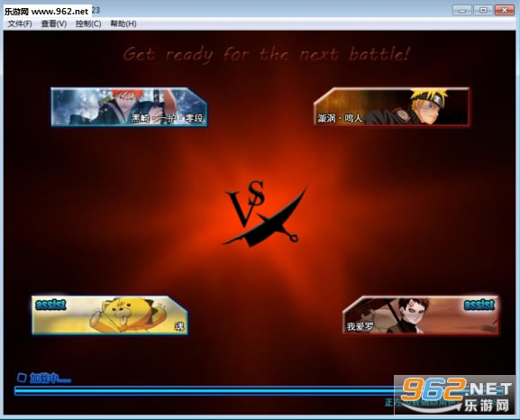Select the orange-haired Ichigo character portrait
This screenshot has height=420, width=520.
129,107
